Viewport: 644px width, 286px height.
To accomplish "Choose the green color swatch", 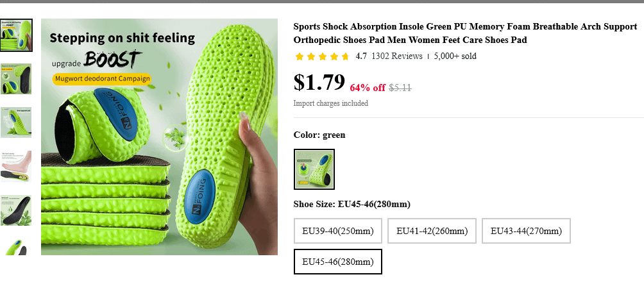I will pos(314,169).
